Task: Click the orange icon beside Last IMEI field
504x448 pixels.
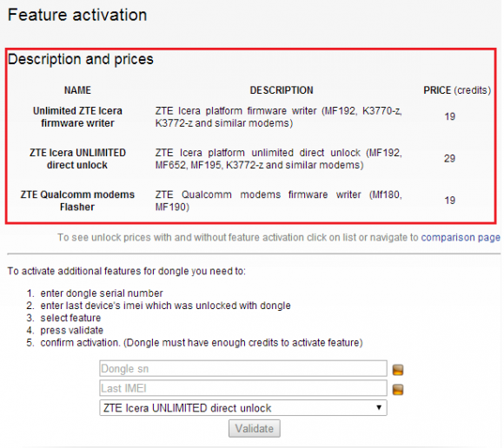Action: click(398, 390)
